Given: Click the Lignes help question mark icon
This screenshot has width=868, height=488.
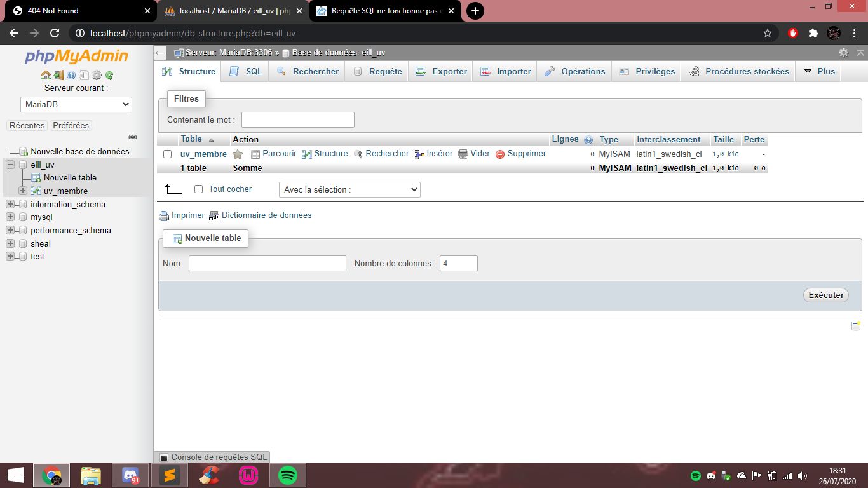Looking at the screenshot, I should (x=588, y=140).
